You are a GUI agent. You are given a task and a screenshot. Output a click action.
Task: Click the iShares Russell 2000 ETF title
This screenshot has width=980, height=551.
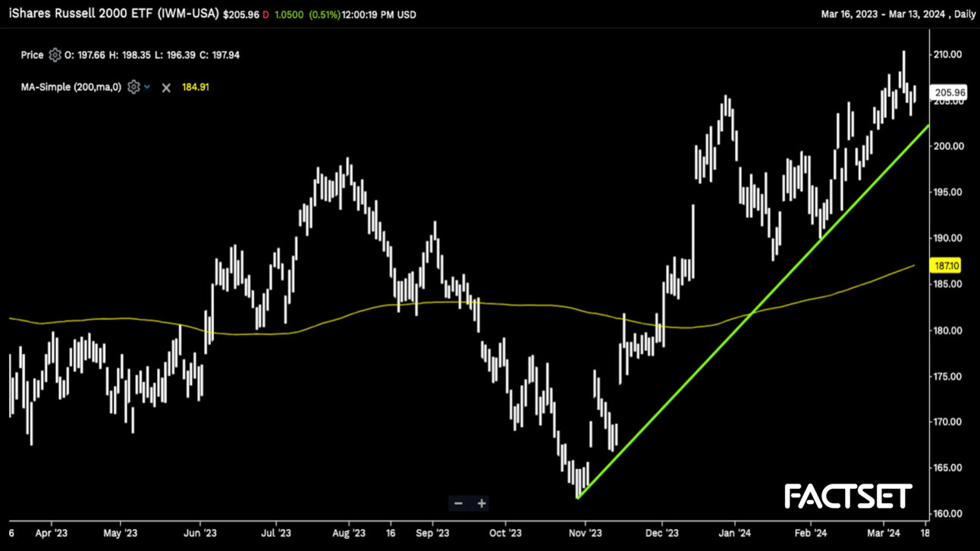[114, 14]
